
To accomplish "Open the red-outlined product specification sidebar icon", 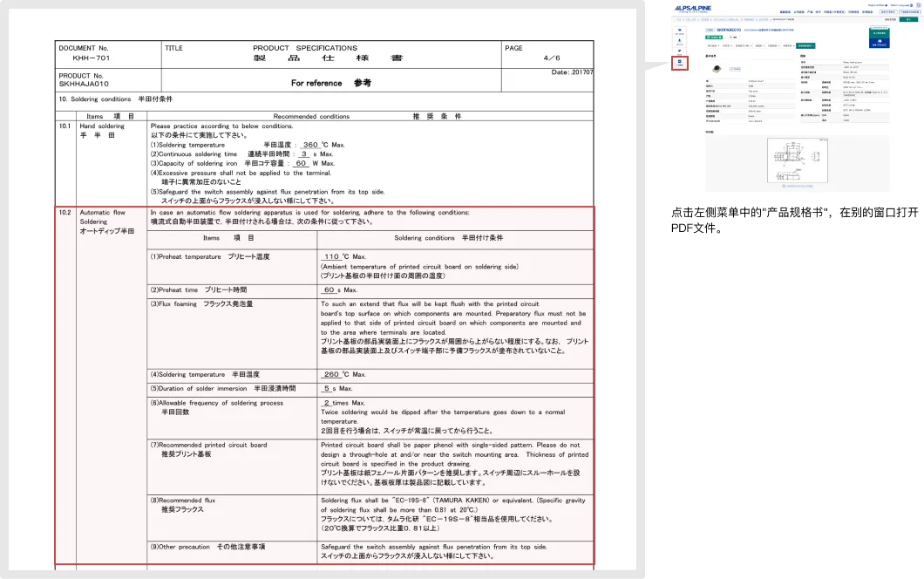I will (x=680, y=63).
